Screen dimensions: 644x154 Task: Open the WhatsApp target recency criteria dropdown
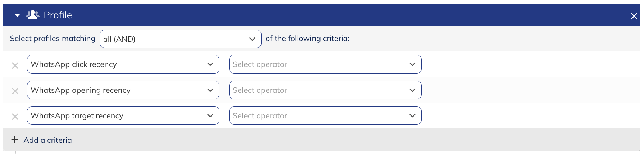[x=123, y=116]
